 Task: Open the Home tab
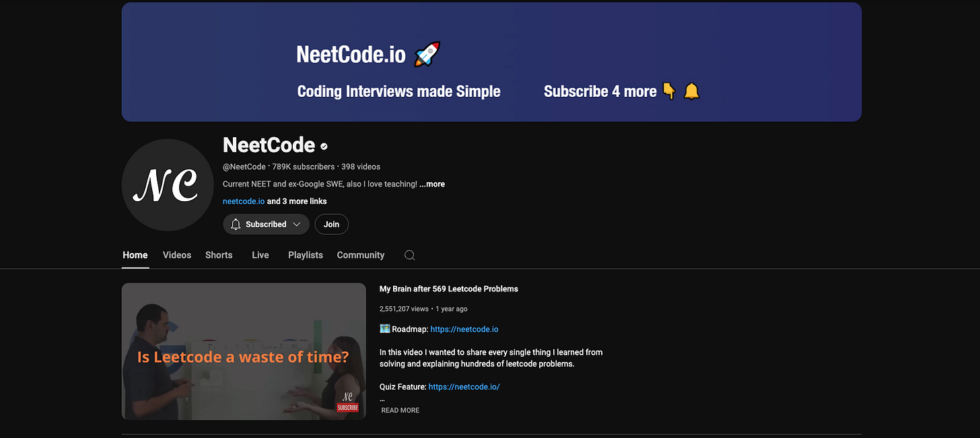click(x=135, y=255)
